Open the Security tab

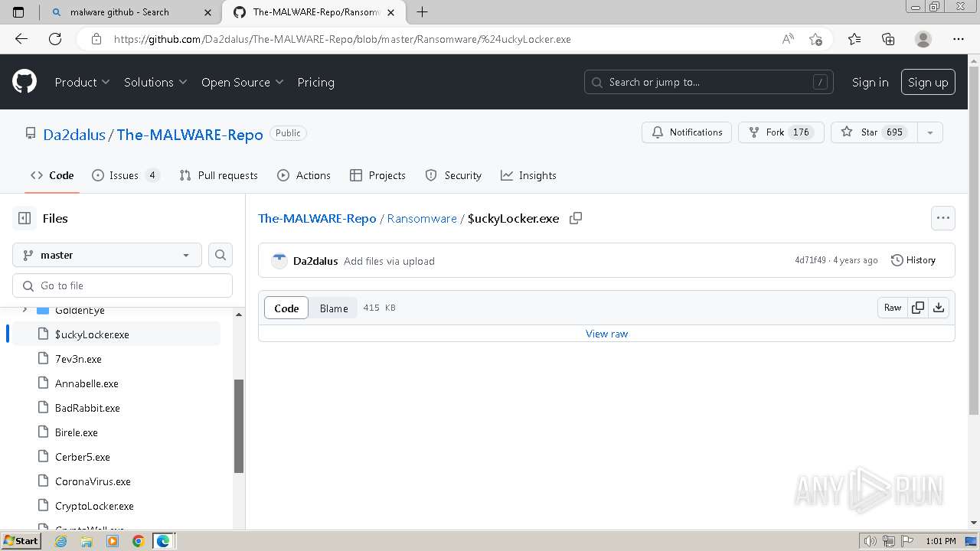(x=453, y=175)
